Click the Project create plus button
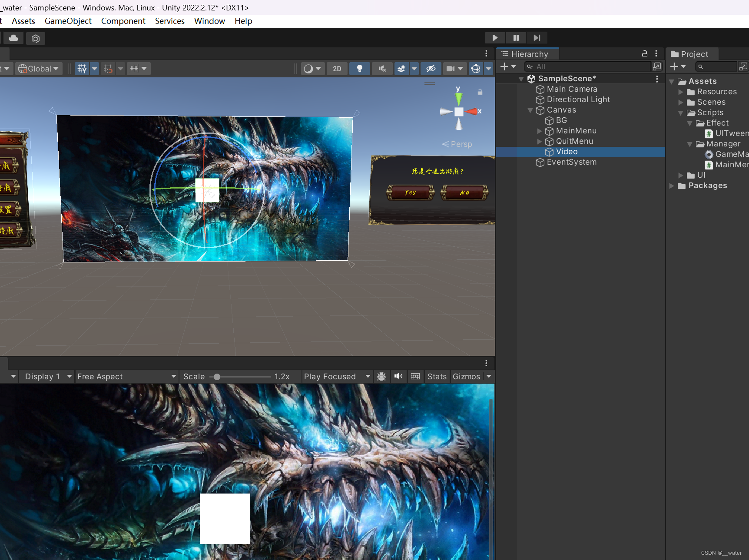The height and width of the screenshot is (560, 749). coord(677,66)
